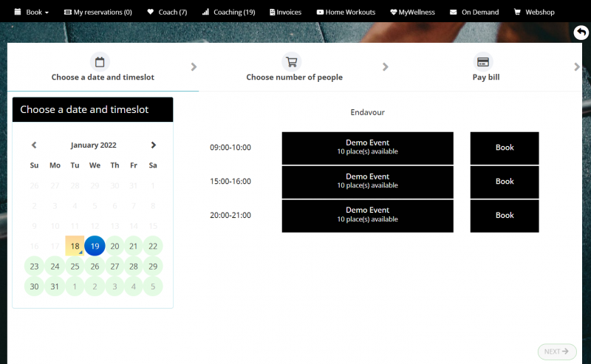Click the calendar icon above Choose a date

click(x=100, y=62)
